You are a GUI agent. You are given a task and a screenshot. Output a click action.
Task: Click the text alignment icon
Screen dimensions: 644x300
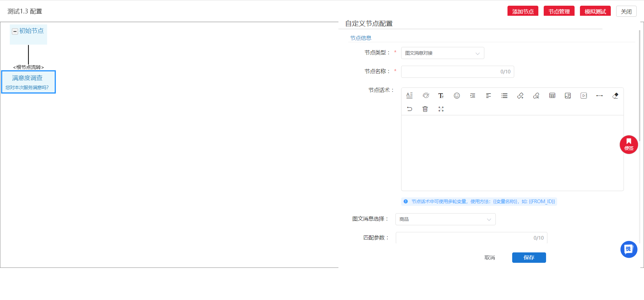[x=488, y=96]
